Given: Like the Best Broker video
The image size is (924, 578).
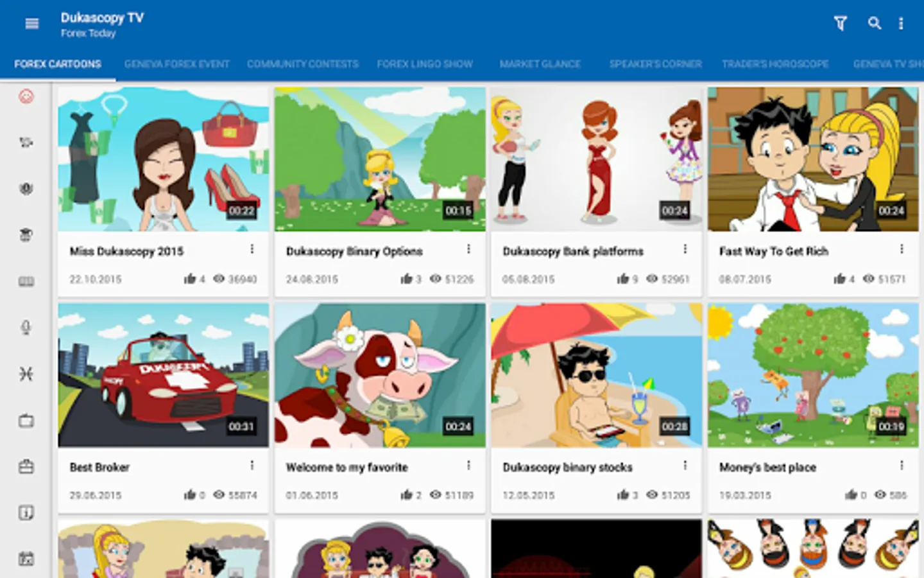Looking at the screenshot, I should (190, 495).
